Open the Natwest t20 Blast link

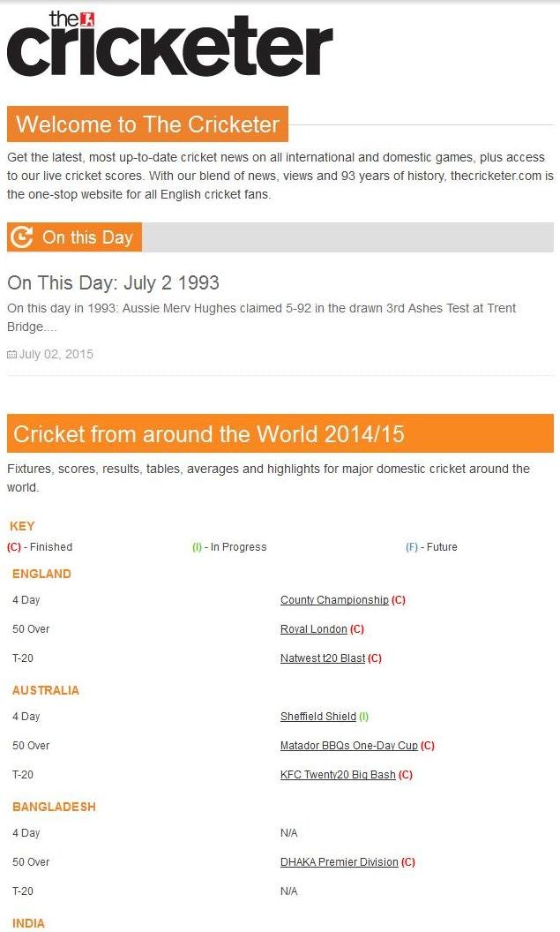[x=323, y=658]
